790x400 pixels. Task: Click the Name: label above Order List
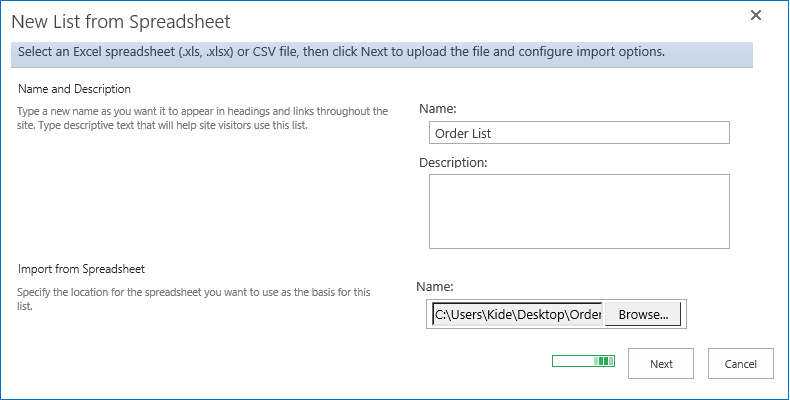pos(437,108)
